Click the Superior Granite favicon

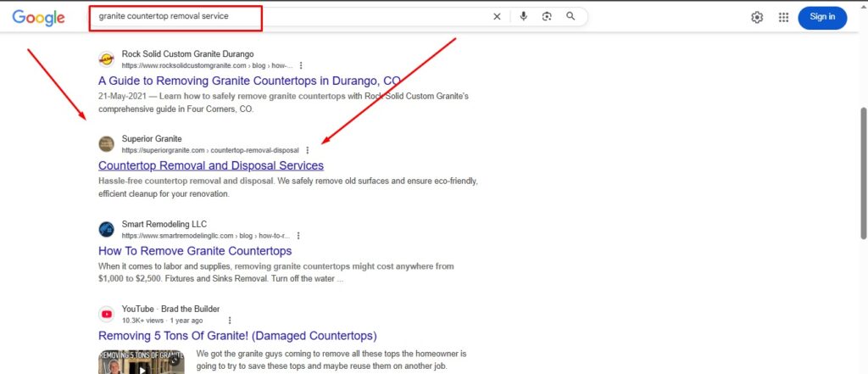click(x=106, y=144)
